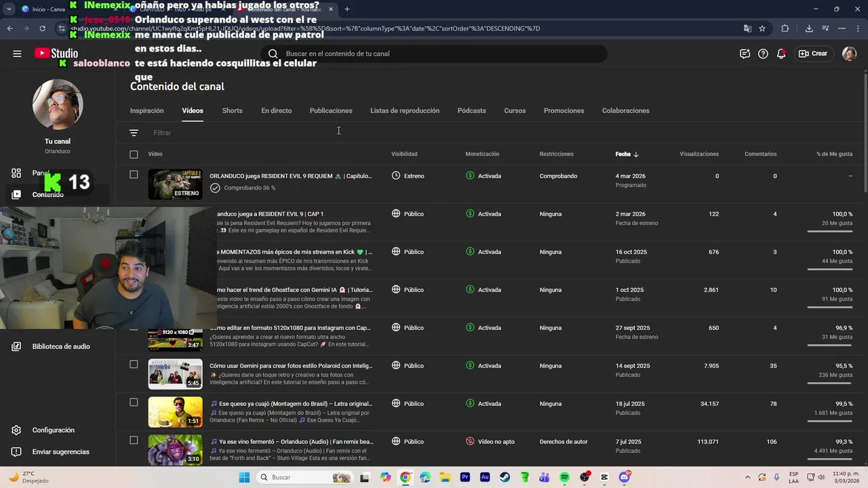Select the 'Ya ese vino fermentó' video checkbox

(134, 441)
